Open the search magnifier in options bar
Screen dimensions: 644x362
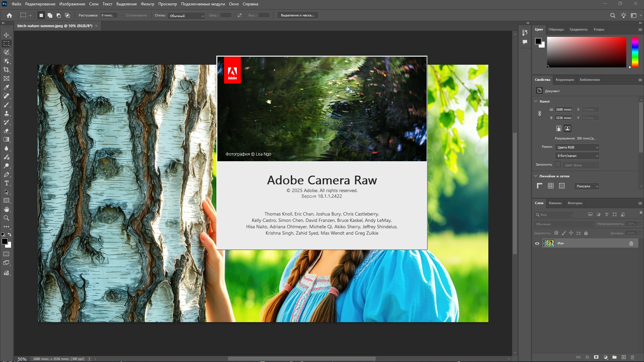click(612, 15)
